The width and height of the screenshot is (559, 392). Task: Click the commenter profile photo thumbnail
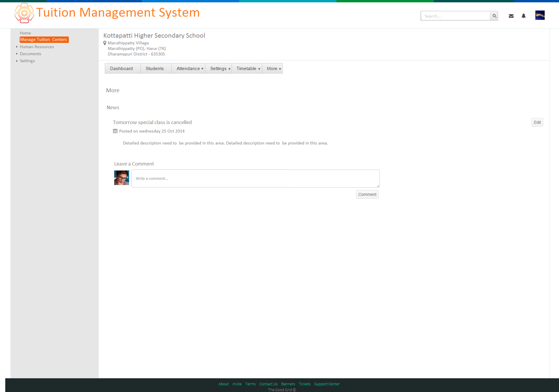click(x=121, y=178)
